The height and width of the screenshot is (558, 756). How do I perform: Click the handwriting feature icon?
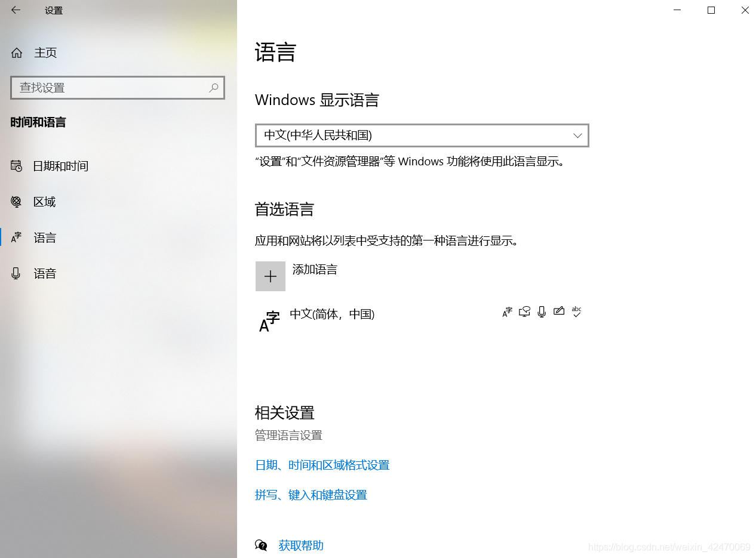[559, 311]
